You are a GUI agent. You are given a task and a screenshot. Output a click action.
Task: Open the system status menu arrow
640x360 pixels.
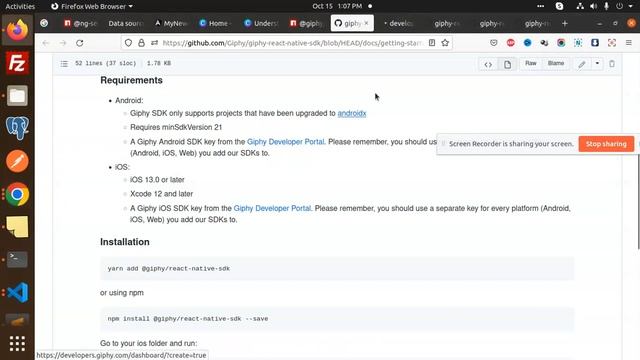pyautogui.click(x=631, y=6)
